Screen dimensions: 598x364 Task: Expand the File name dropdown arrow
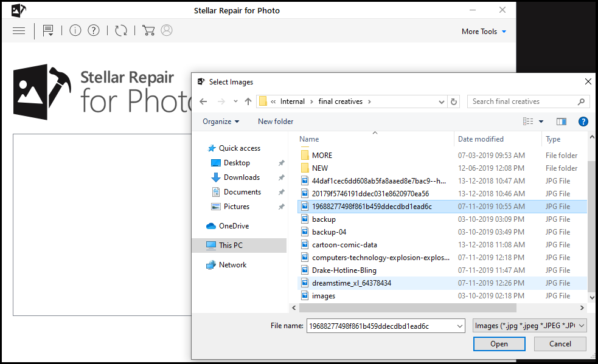(459, 326)
